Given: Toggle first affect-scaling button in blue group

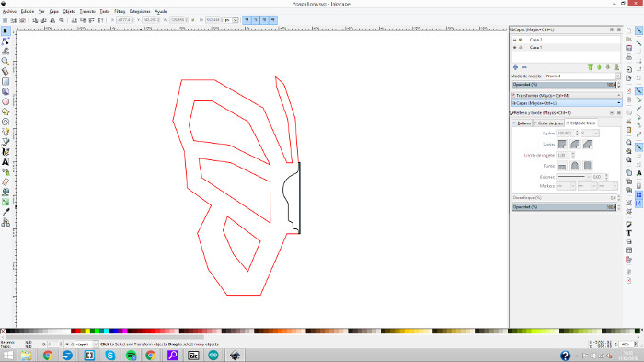Looking at the screenshot, I should pyautogui.click(x=247, y=19).
